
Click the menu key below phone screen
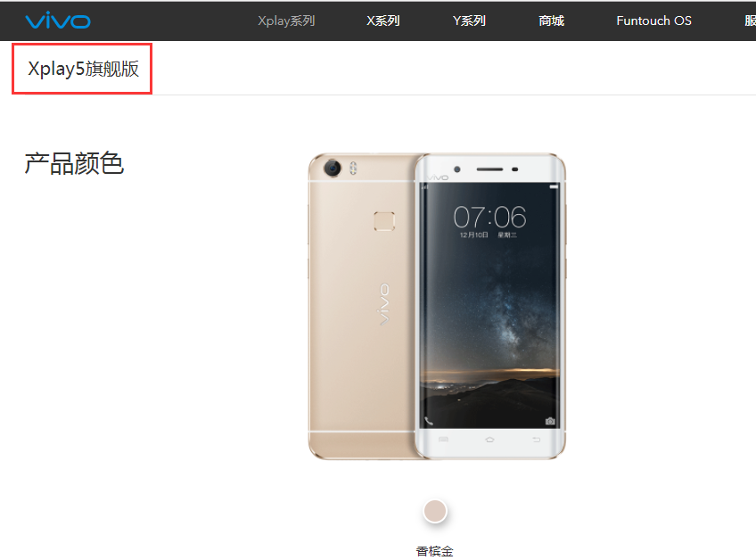click(444, 440)
